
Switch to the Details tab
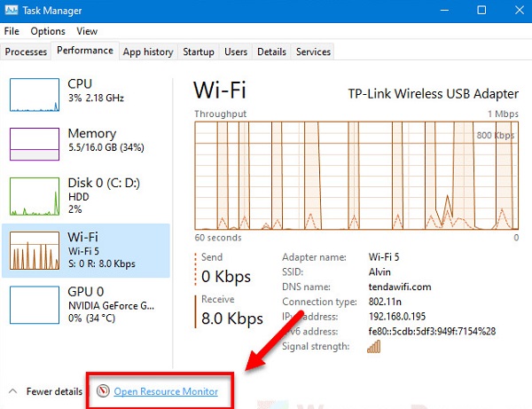coord(272,51)
